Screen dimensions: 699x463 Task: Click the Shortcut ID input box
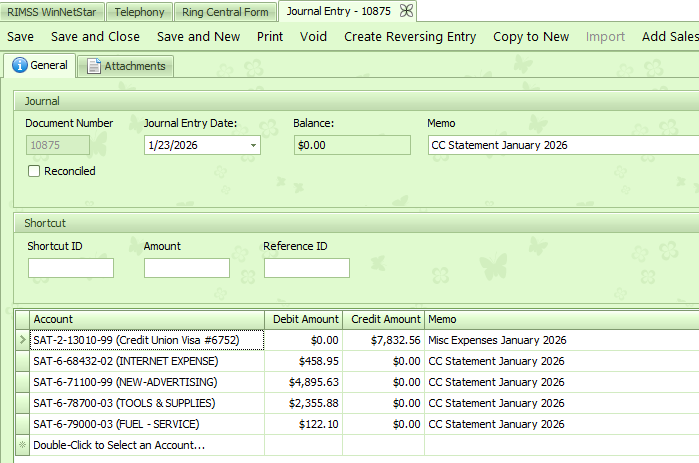tap(71, 268)
